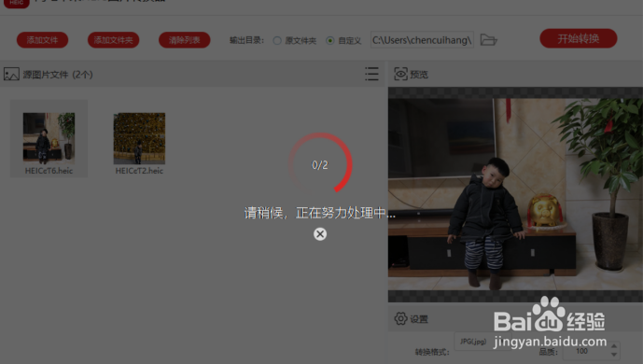Click the settings gear icon

(x=400, y=318)
